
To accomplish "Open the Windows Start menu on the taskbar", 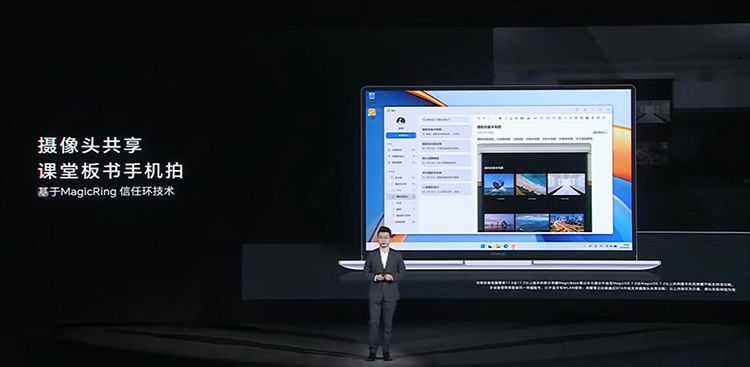I will coord(484,246).
